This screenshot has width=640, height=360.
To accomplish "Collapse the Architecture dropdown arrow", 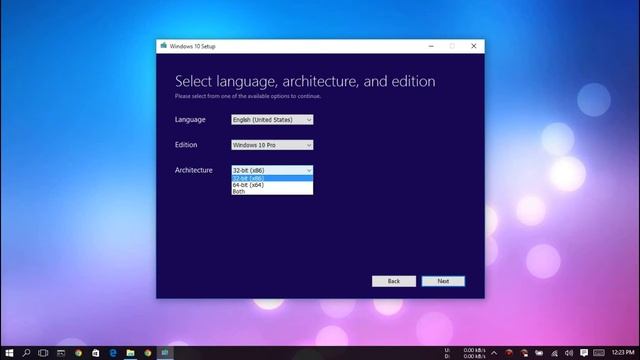I will [x=309, y=170].
